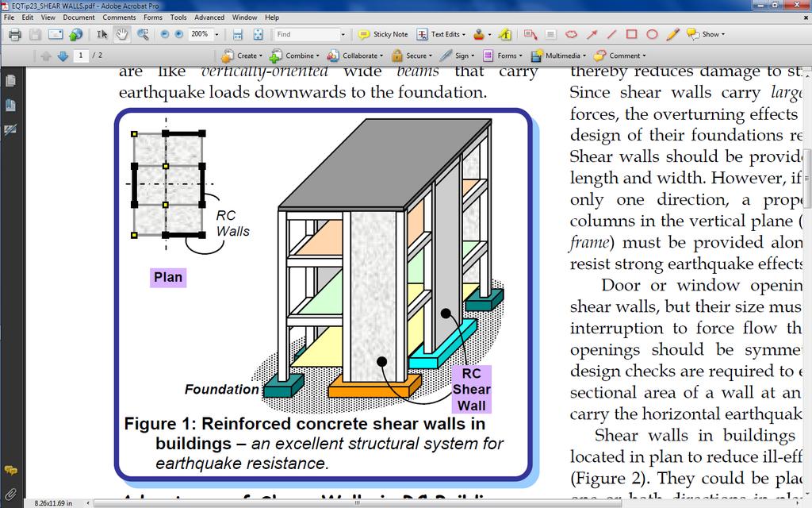This screenshot has height=508, width=812.
Task: Open the Edit menu
Action: point(28,17)
